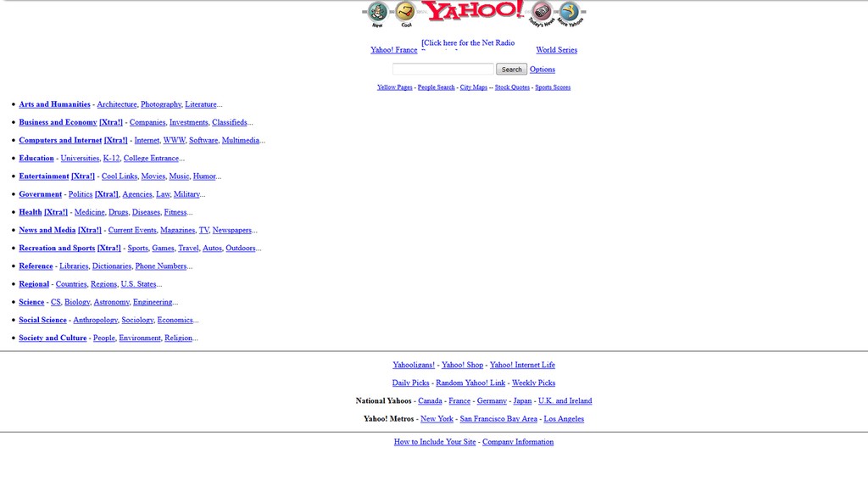Image resolution: width=868 pixels, height=481 pixels.
Task: Open the Yahoo! France link
Action: pyautogui.click(x=393, y=50)
